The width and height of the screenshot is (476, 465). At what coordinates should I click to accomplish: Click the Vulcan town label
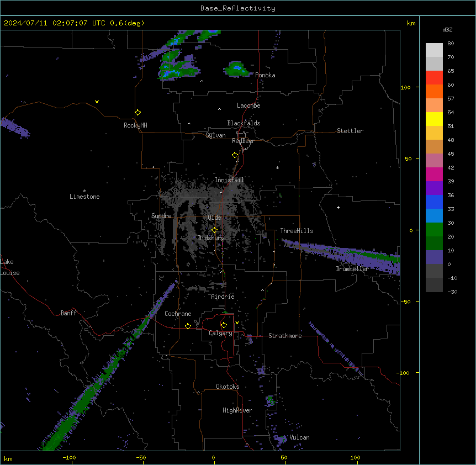300,437
